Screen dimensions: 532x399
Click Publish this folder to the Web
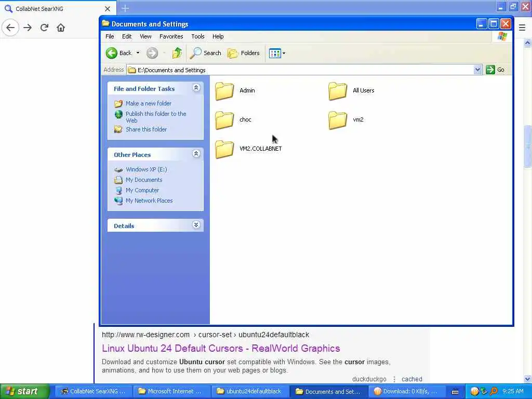pos(156,117)
